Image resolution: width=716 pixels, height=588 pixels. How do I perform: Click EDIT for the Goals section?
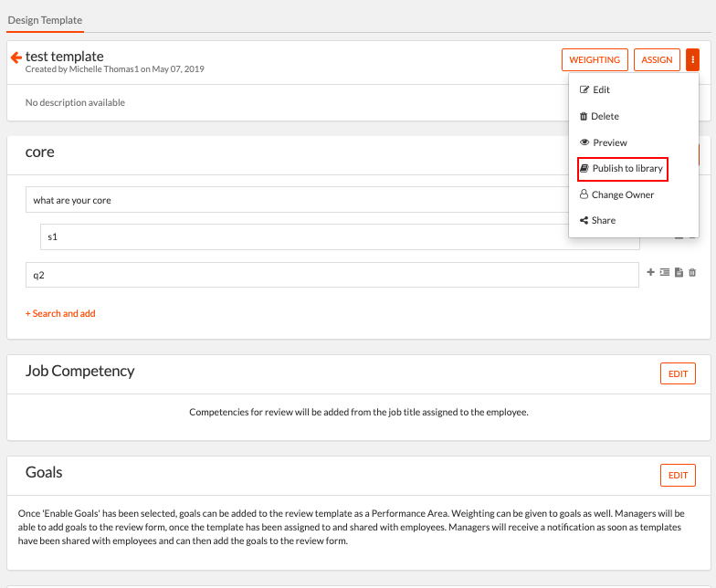678,475
